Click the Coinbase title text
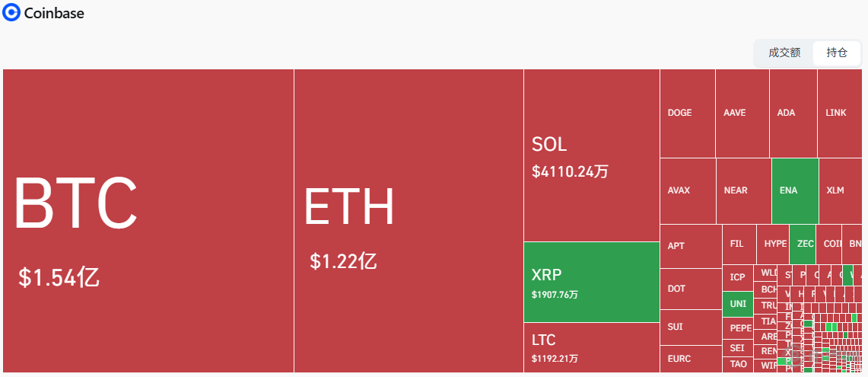 click(54, 13)
